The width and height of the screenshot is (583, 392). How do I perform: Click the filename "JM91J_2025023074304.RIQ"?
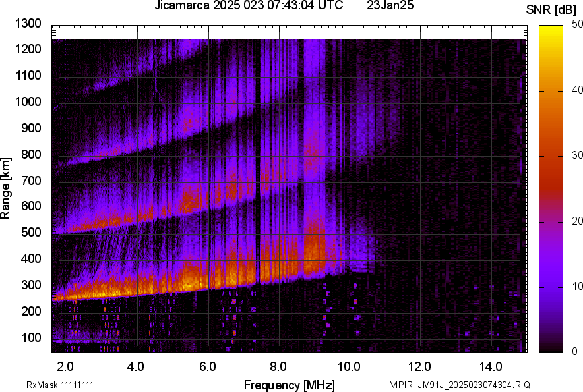tap(474, 385)
